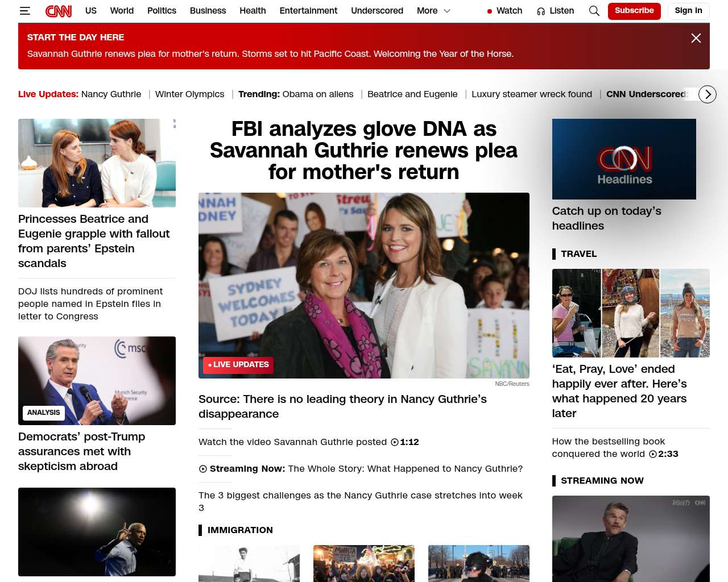Viewport: 728px width, 582px height.
Task: Open the hamburger menu icon
Action: 24,11
